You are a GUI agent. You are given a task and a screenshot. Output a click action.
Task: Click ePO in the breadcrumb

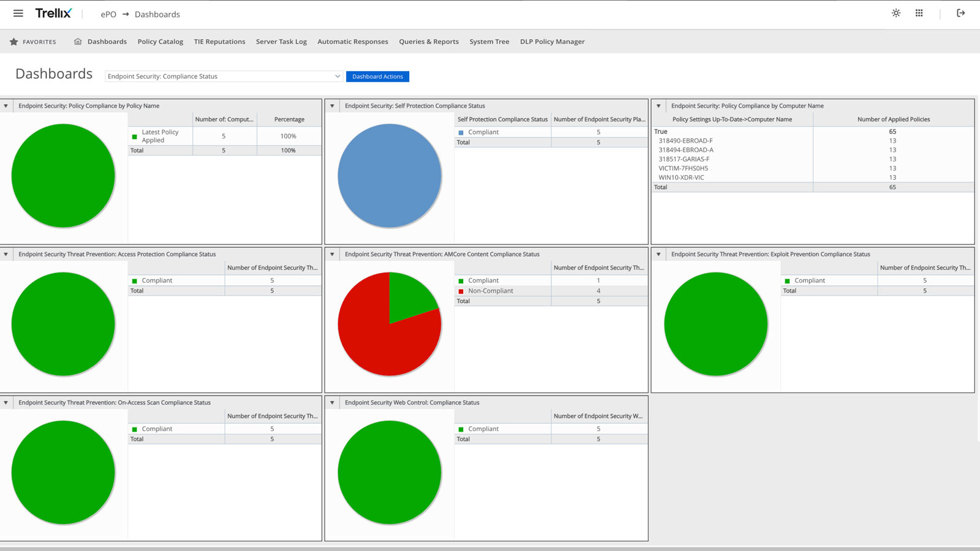click(x=108, y=14)
